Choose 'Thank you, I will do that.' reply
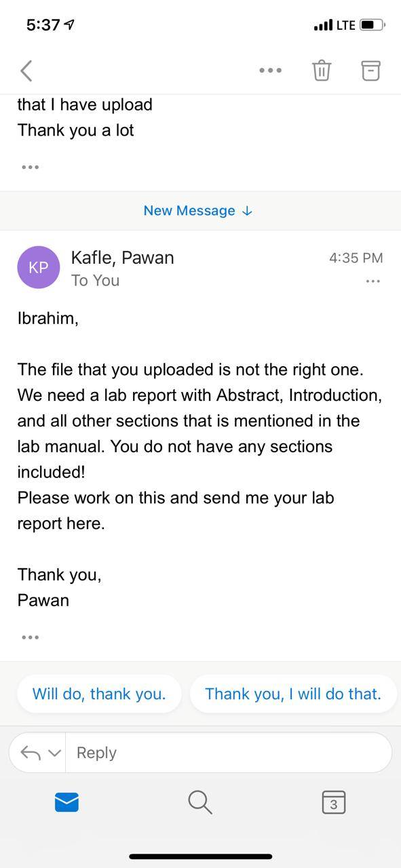The width and height of the screenshot is (401, 868). (293, 694)
